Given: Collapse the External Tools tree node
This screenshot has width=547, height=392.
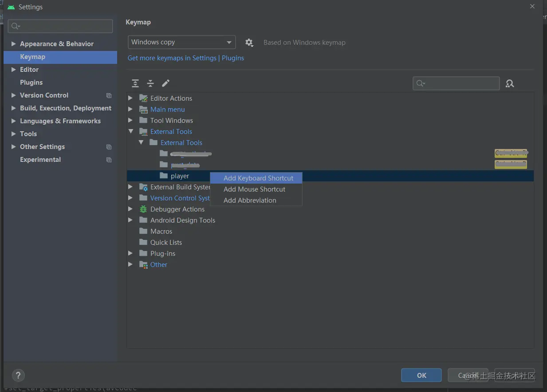Looking at the screenshot, I should click(x=130, y=131).
